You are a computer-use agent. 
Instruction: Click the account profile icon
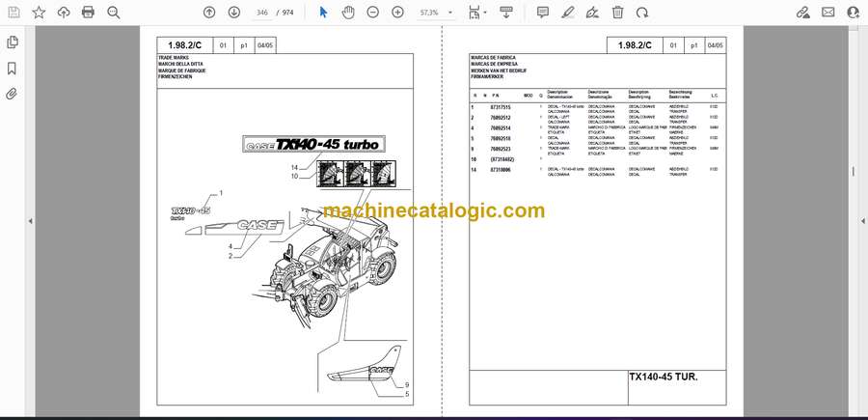click(854, 13)
